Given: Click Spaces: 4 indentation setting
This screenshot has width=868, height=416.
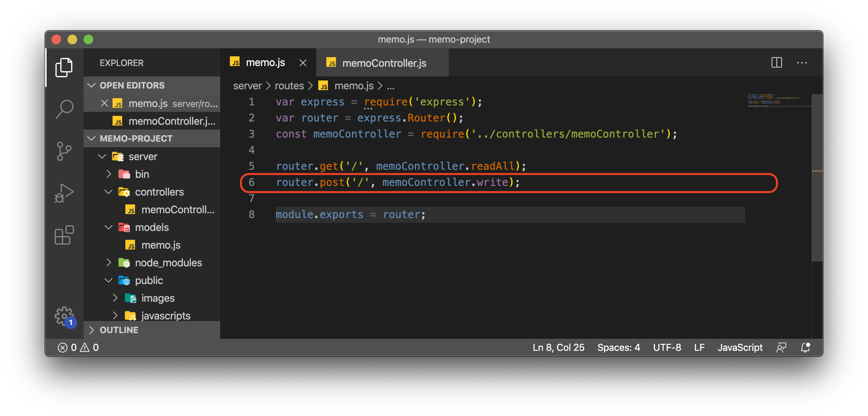Looking at the screenshot, I should (x=618, y=347).
